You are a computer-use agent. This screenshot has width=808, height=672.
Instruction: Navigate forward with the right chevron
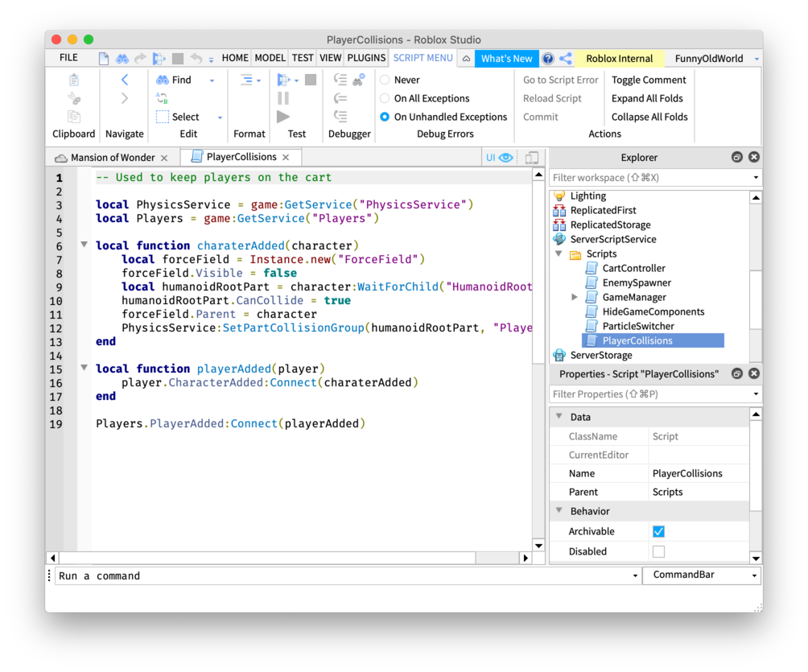pos(125,98)
